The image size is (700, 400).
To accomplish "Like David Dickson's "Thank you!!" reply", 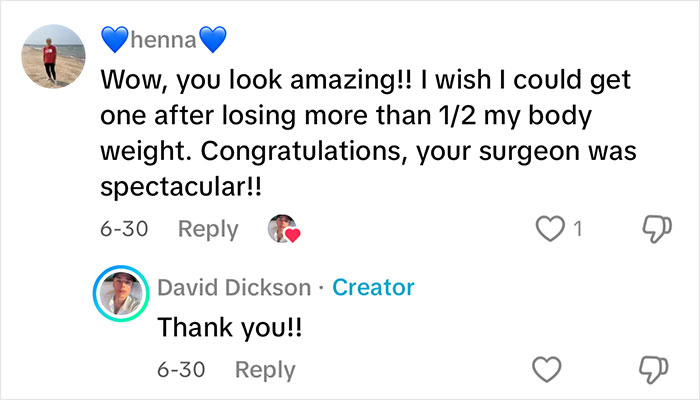I will point(547,369).
